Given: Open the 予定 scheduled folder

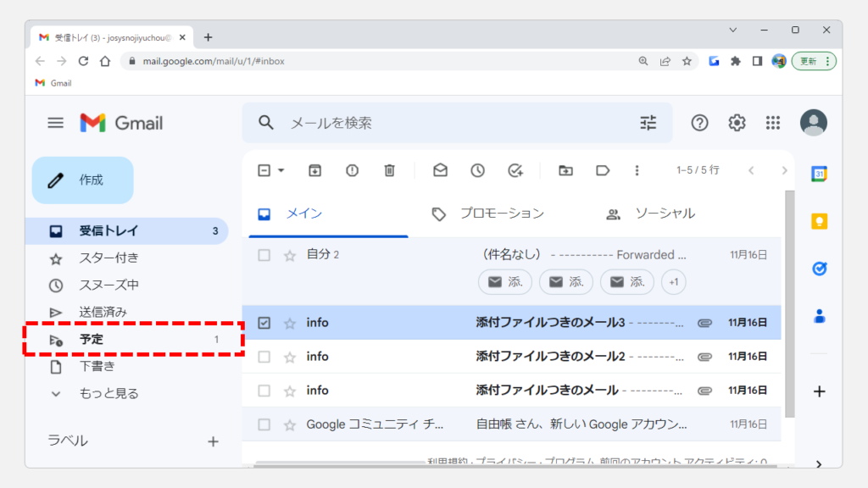Looking at the screenshot, I should (x=92, y=339).
